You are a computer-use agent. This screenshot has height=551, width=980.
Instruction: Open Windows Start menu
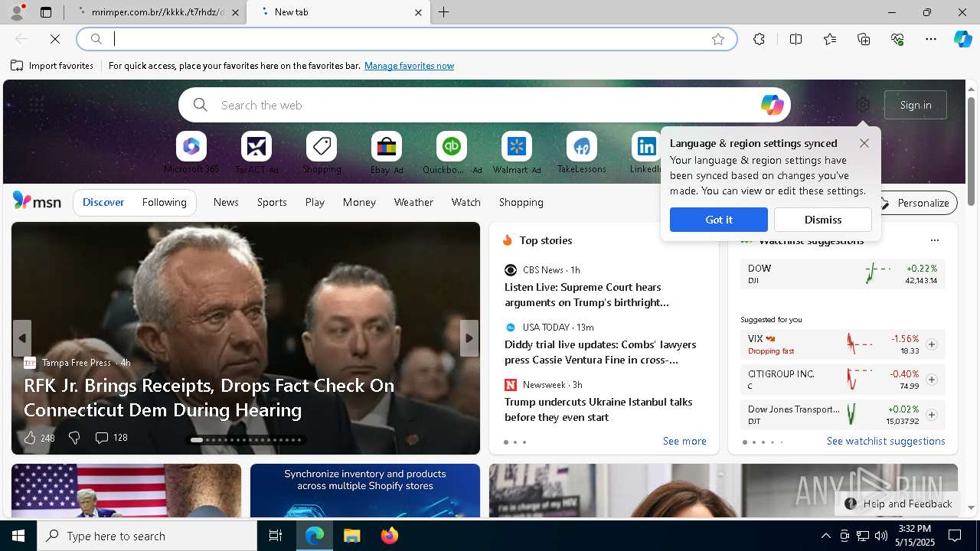[18, 536]
